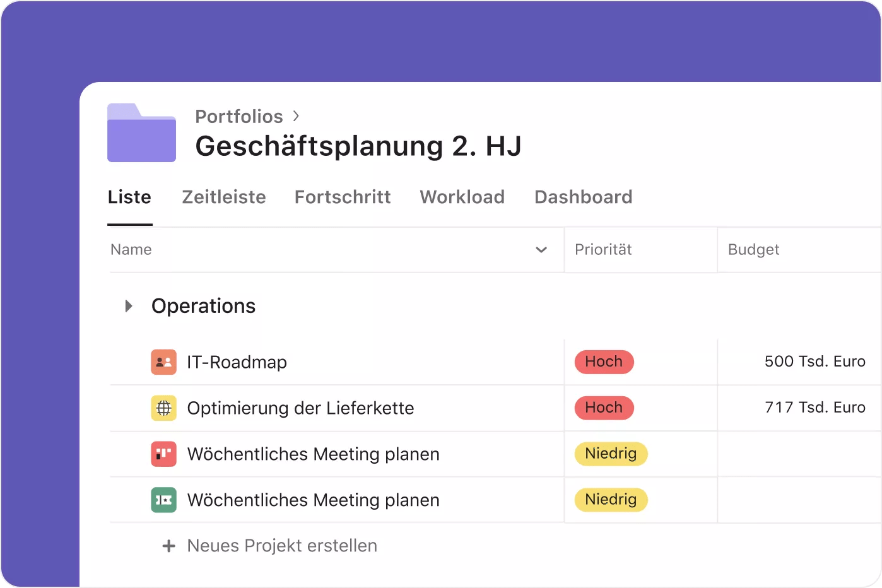Click the Priorität column header
Screen dimensions: 882x588
(x=603, y=250)
